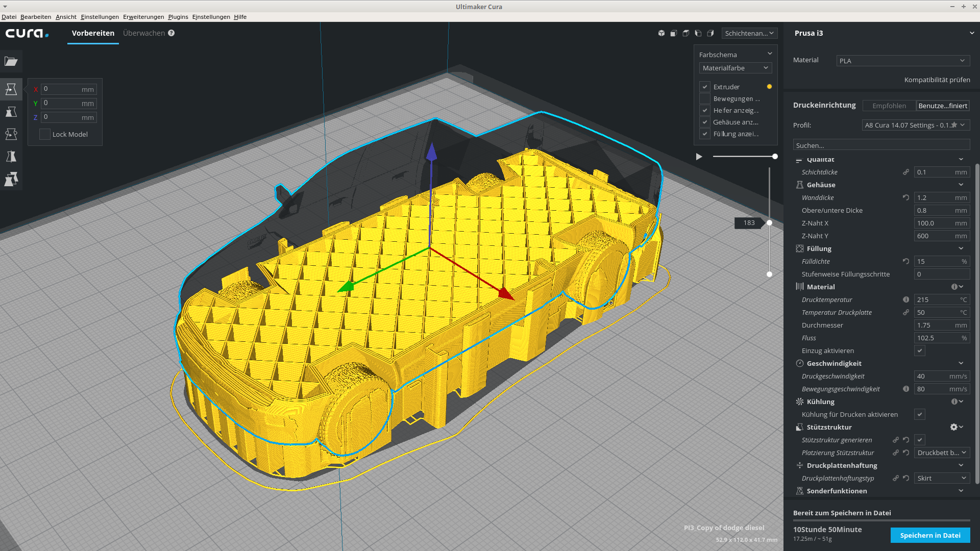Screen dimensions: 980x551
Task: Open the Materialfarbe color scheme dropdown
Action: point(735,68)
